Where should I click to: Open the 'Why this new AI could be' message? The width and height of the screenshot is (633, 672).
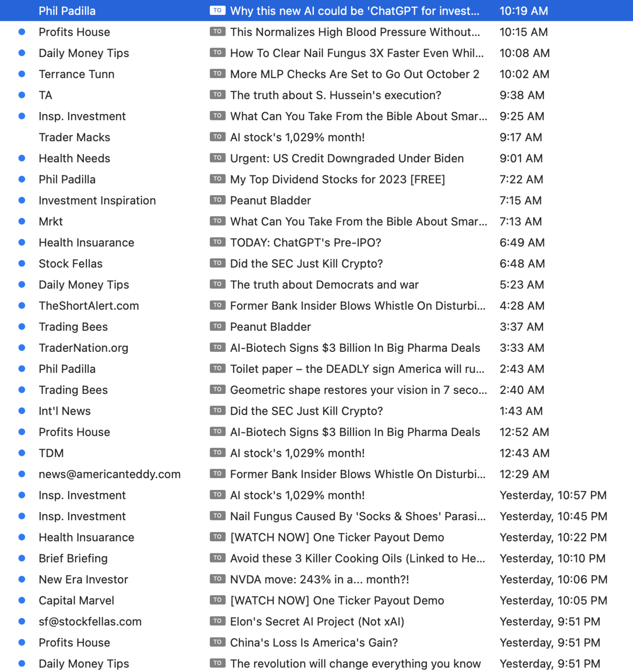[x=355, y=11]
